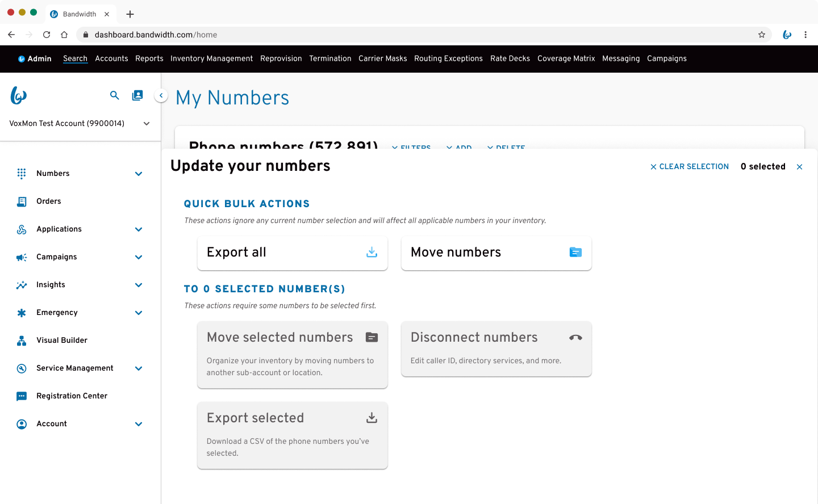Open the VoxMon Test Account dropdown
Image resolution: width=818 pixels, height=504 pixels.
146,124
